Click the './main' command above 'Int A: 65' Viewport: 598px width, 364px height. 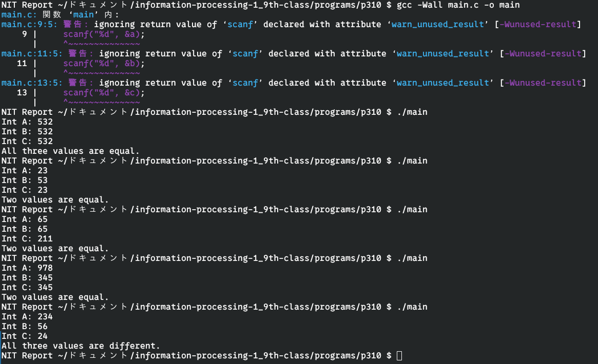412,209
